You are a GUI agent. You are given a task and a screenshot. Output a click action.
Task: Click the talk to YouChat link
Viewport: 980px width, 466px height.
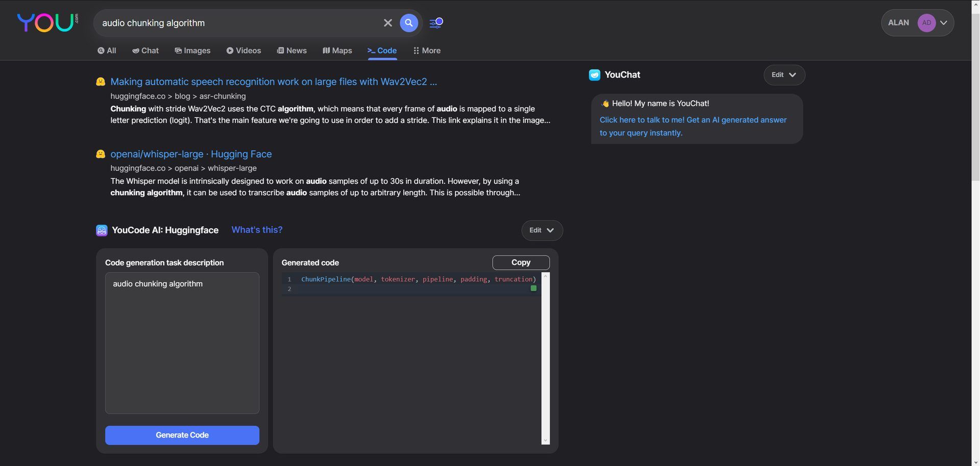693,126
